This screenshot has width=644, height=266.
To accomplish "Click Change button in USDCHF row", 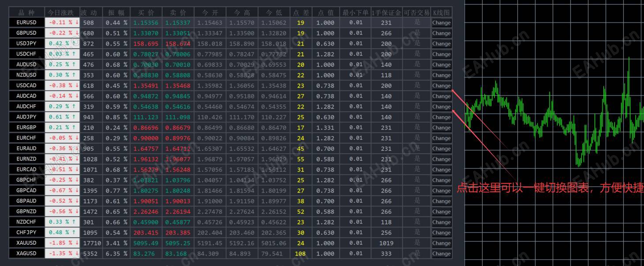I will [441, 54].
